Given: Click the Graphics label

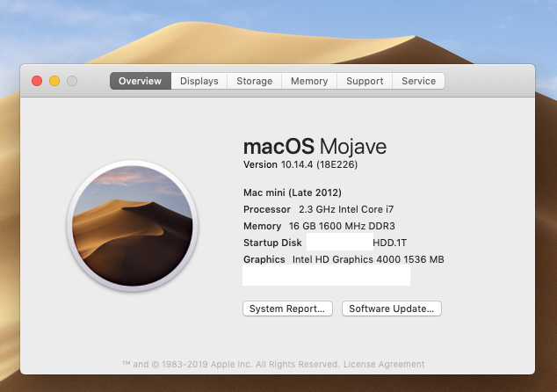Looking at the screenshot, I should 264,259.
